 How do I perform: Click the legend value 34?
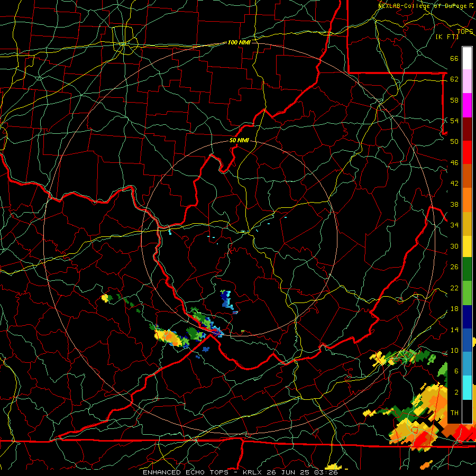(454, 225)
